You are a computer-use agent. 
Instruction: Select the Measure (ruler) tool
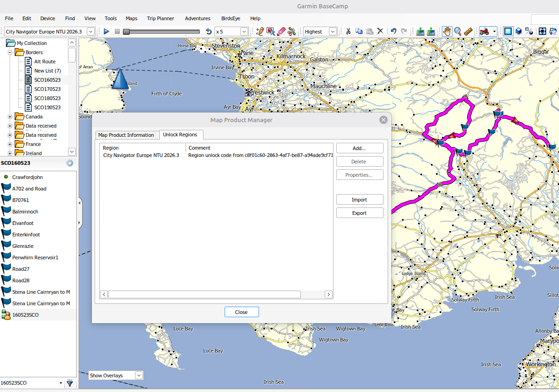point(469,31)
